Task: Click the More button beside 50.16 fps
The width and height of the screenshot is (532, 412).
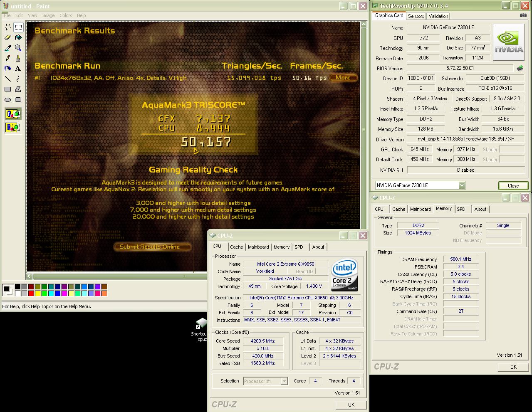Action: click(x=343, y=78)
